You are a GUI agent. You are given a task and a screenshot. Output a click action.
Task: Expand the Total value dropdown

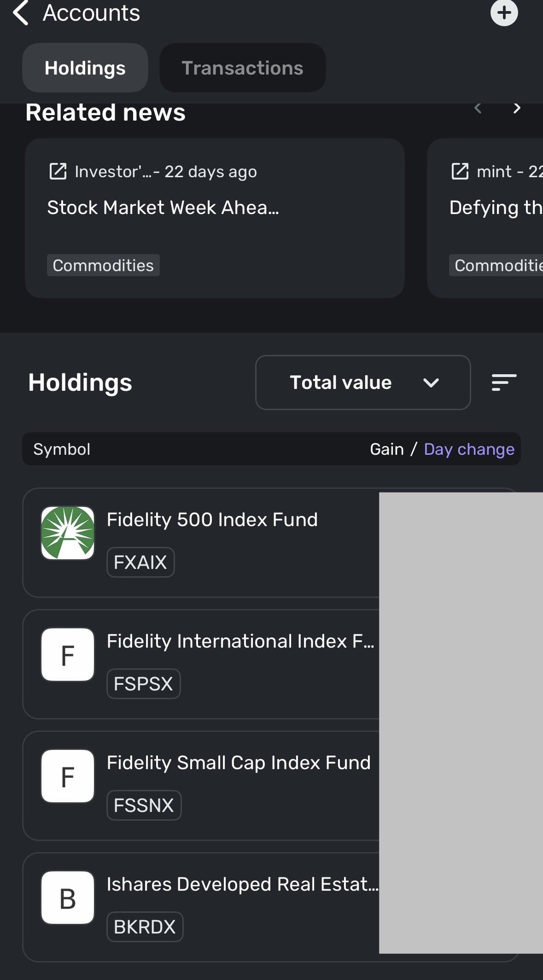coord(363,383)
